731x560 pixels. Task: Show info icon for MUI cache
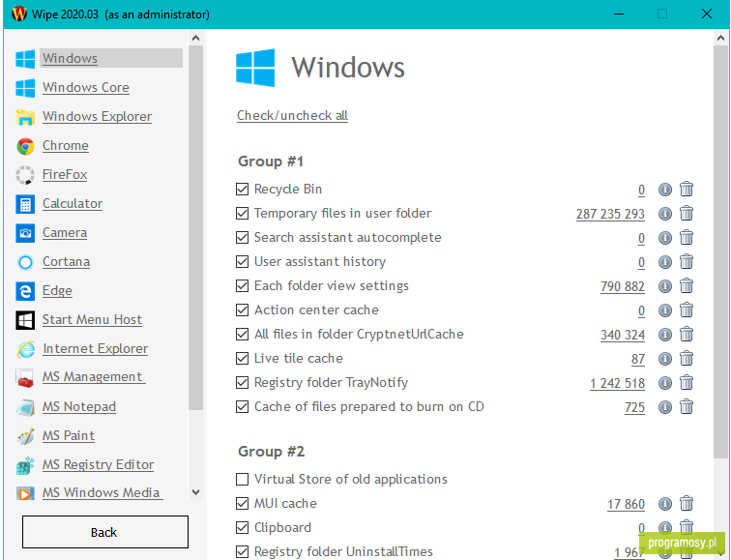coord(665,504)
